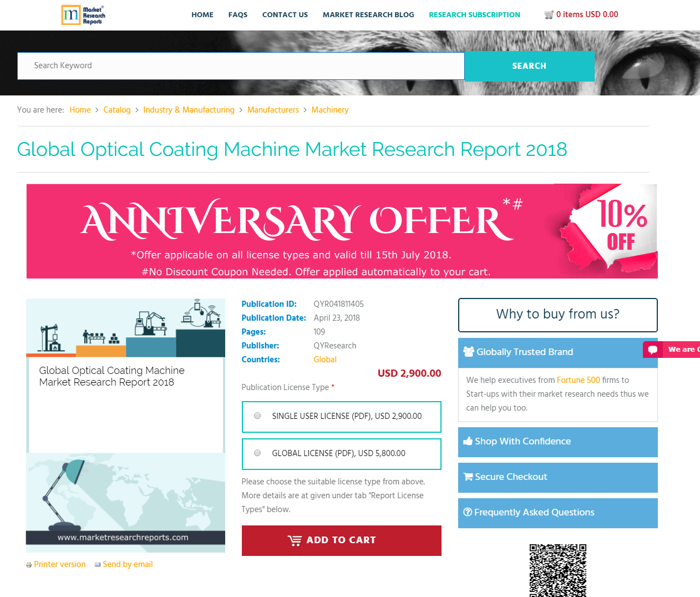The image size is (700, 597).
Task: Click the cart icon on Secure Checkout banner
Action: click(469, 477)
